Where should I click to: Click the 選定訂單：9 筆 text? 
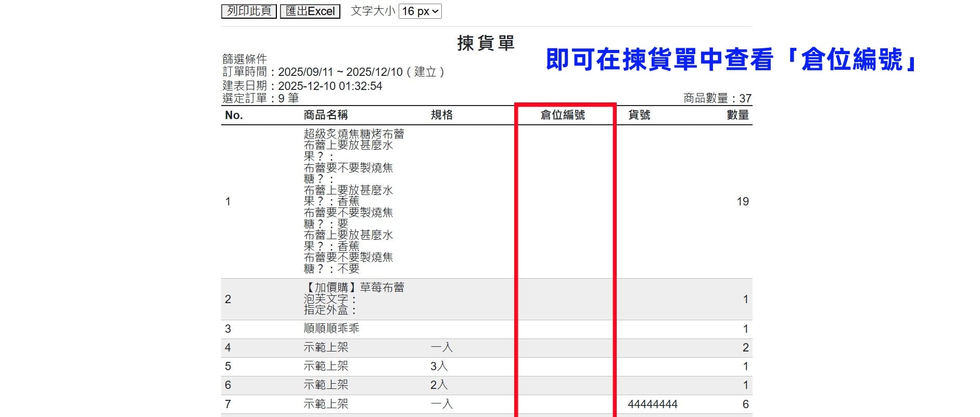click(x=261, y=98)
